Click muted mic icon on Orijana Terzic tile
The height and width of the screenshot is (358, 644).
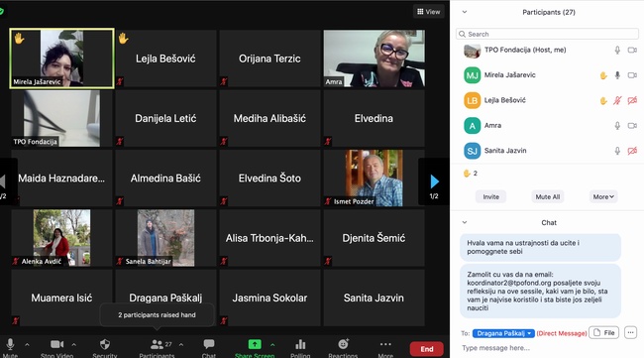[x=224, y=81]
